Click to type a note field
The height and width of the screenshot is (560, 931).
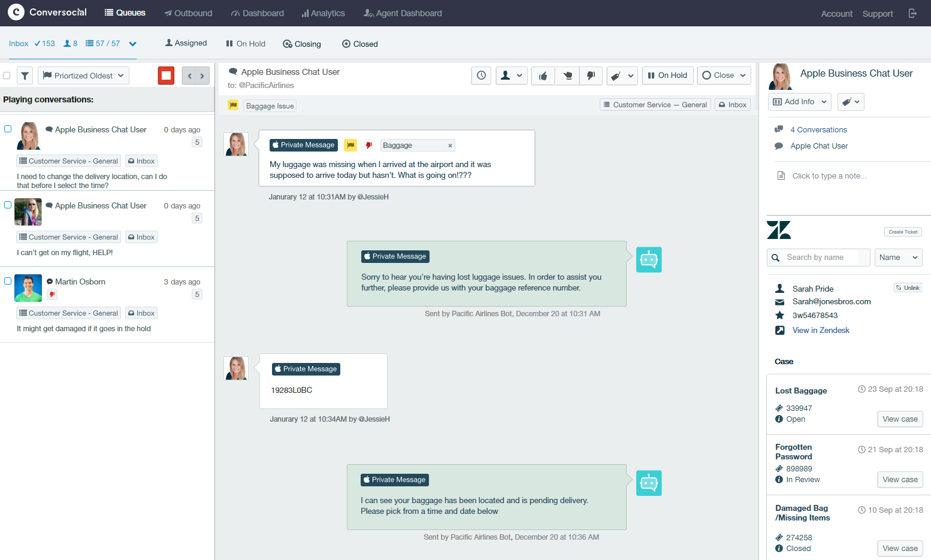pos(829,175)
